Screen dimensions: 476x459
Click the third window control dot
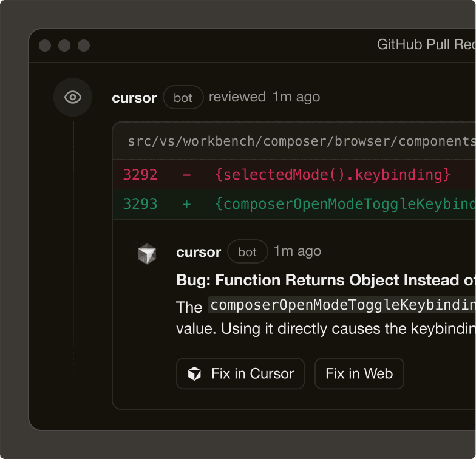click(84, 46)
